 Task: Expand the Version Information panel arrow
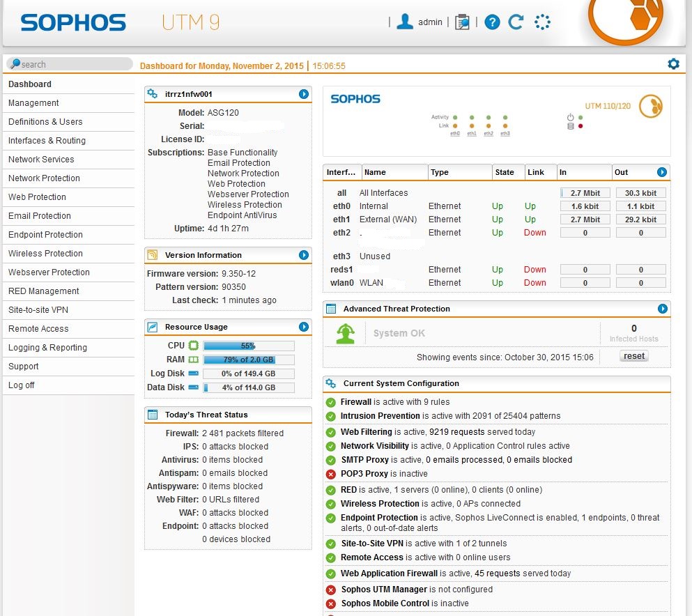coord(304,254)
